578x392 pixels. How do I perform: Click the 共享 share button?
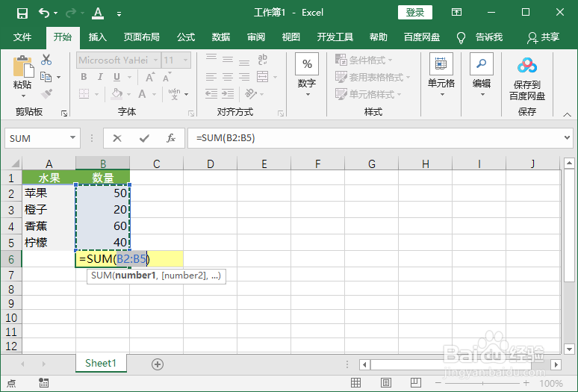point(544,37)
